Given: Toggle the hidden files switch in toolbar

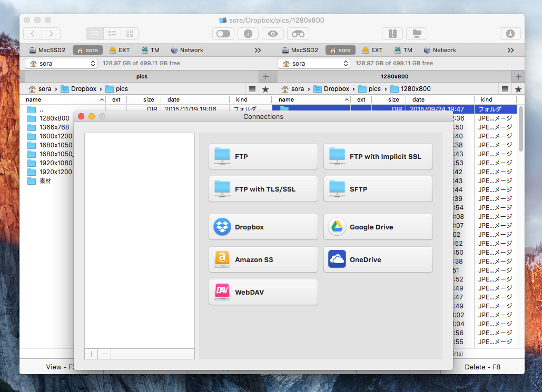Looking at the screenshot, I should (x=223, y=34).
